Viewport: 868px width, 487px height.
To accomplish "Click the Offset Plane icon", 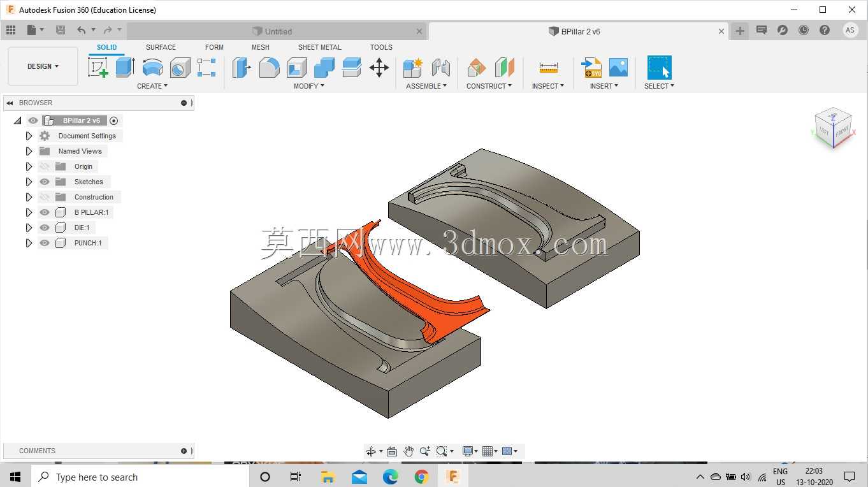I will (476, 67).
